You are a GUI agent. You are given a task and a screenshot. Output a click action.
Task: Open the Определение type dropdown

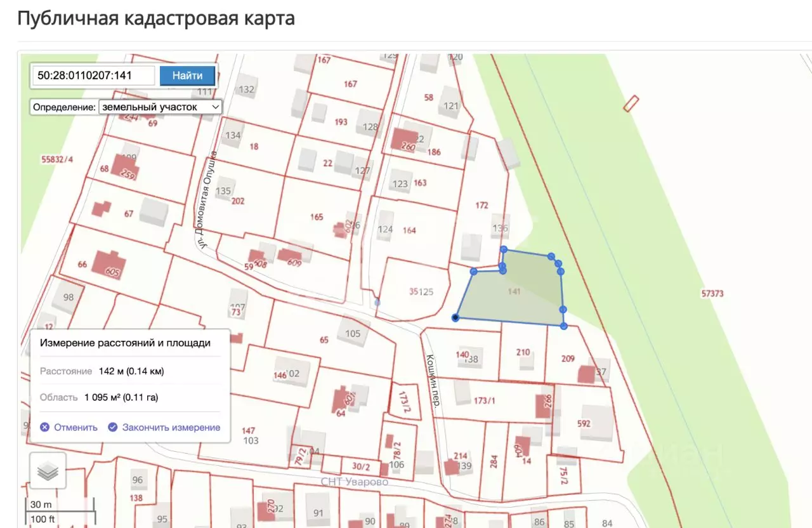point(160,107)
